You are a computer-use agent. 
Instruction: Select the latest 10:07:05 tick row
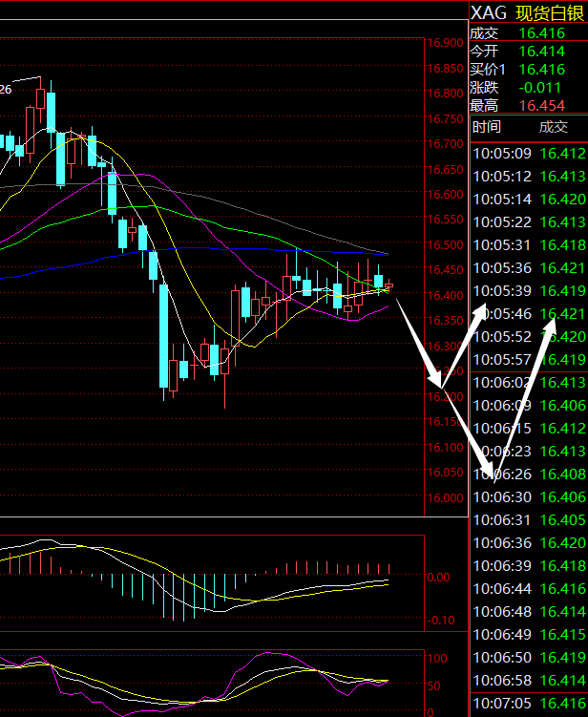(529, 702)
